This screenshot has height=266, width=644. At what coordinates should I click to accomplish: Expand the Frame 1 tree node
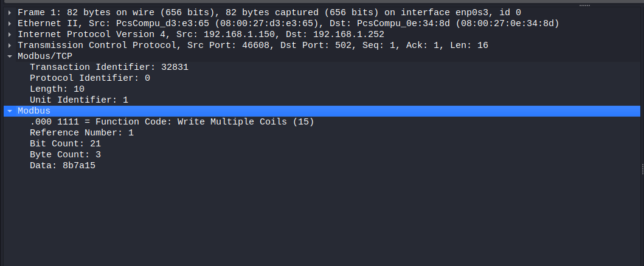(10, 12)
